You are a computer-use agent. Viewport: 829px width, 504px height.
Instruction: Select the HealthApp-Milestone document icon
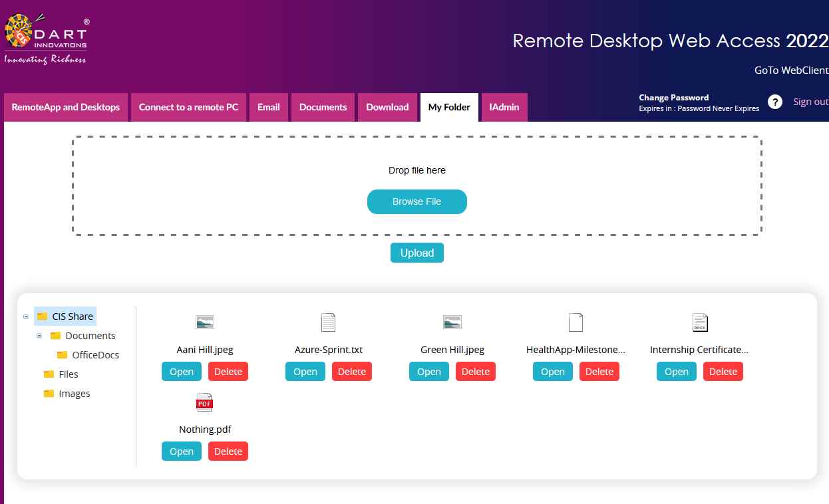tap(576, 322)
